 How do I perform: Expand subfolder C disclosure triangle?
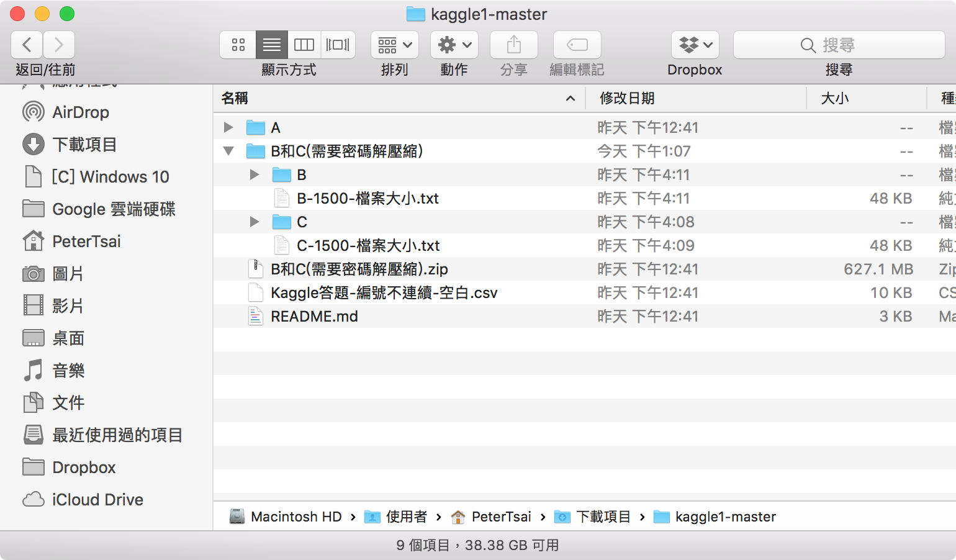(254, 222)
